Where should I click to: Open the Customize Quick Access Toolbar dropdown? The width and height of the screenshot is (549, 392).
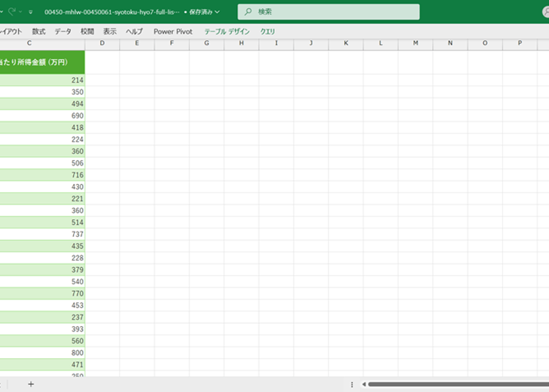30,12
